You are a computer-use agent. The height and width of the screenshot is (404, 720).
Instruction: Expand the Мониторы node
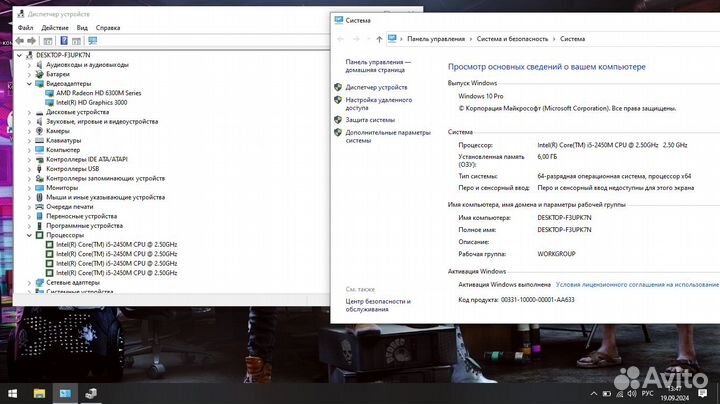tap(29, 188)
